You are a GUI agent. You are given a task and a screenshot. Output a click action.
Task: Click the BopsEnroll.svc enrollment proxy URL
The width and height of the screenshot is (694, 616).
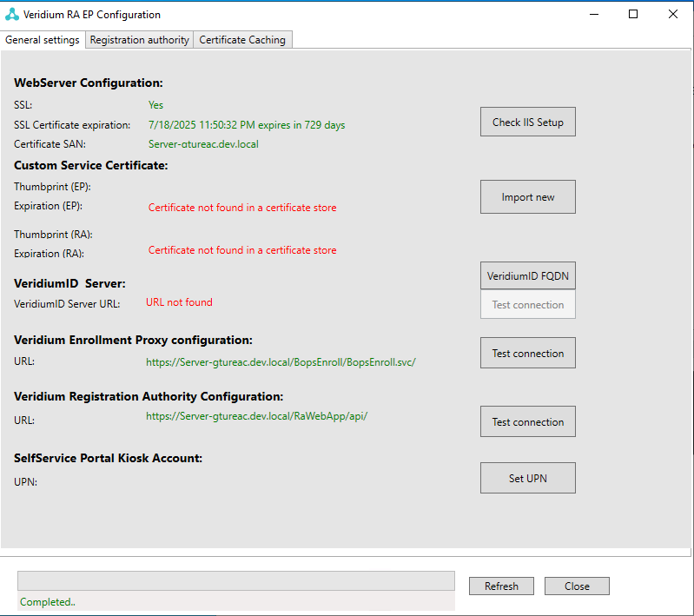281,362
